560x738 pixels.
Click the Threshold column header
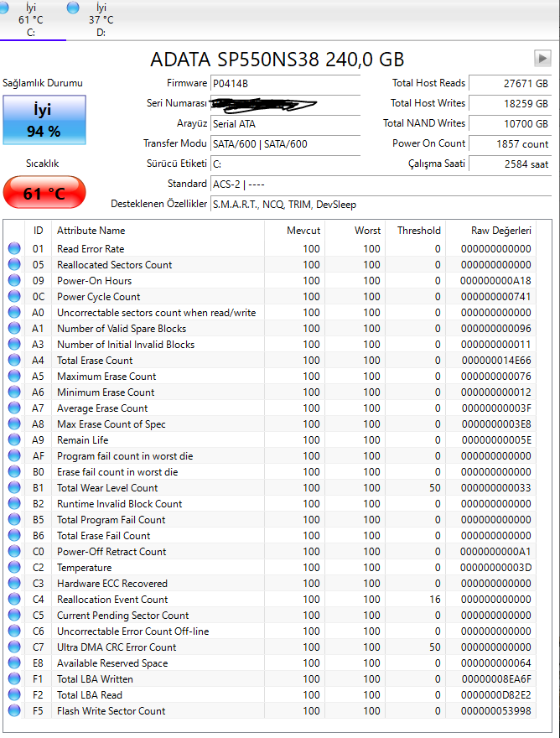coord(416,231)
